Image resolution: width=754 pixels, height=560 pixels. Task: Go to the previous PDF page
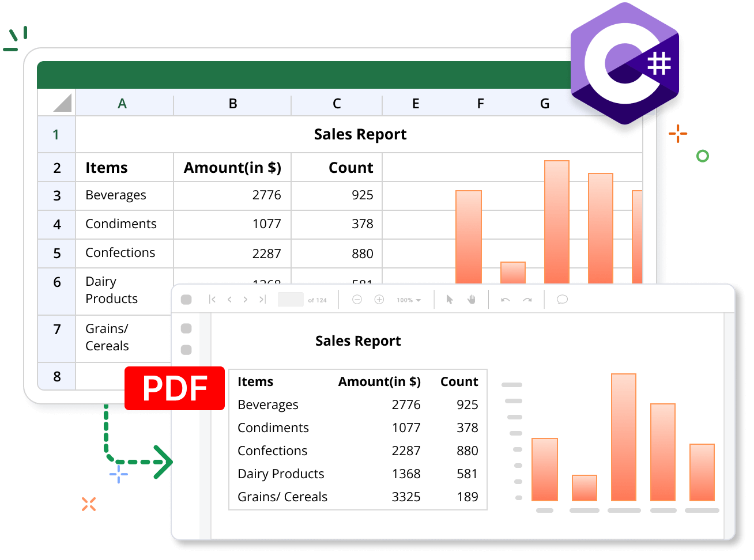229,299
